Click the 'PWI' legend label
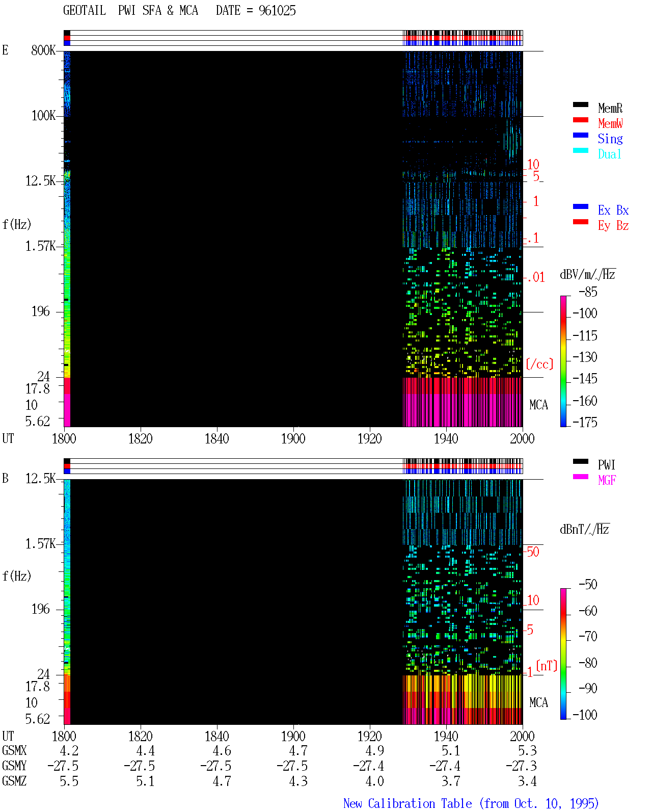 (x=607, y=465)
